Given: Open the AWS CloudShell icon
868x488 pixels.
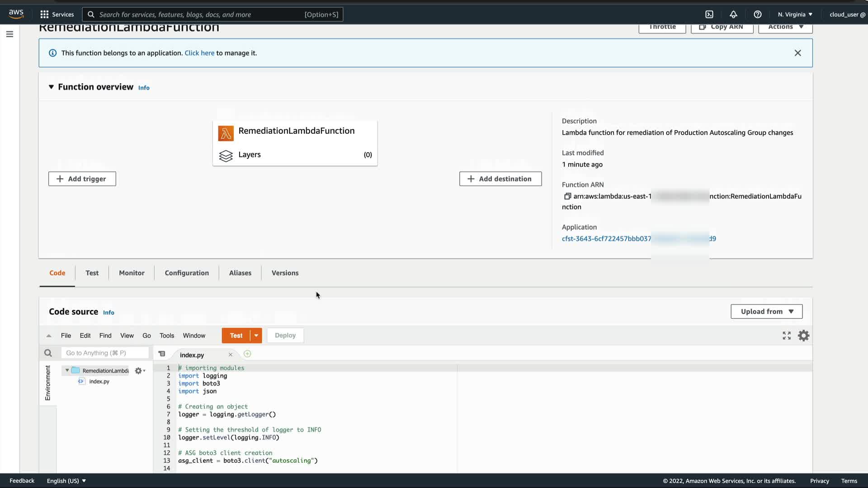Looking at the screenshot, I should point(709,14).
